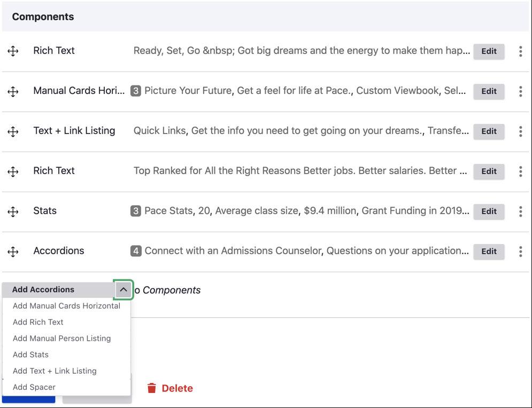Edit the Text + Link Listing component
Image resolution: width=532 pixels, height=408 pixels.
coord(489,131)
